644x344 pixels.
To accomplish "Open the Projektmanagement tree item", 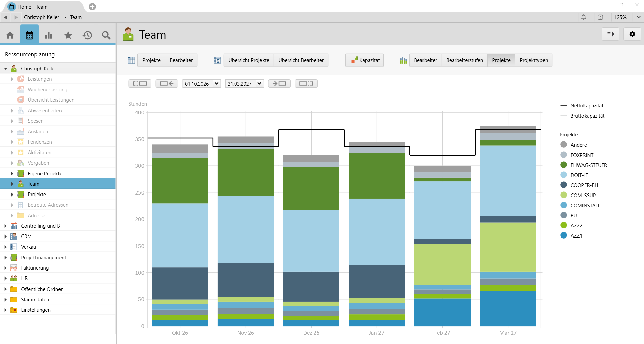I will tap(43, 258).
